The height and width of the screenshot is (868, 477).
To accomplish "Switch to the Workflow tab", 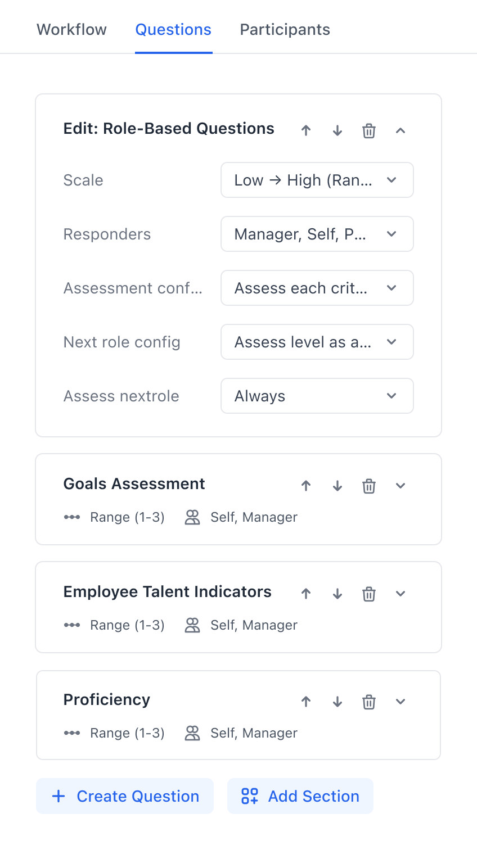I will (71, 29).
